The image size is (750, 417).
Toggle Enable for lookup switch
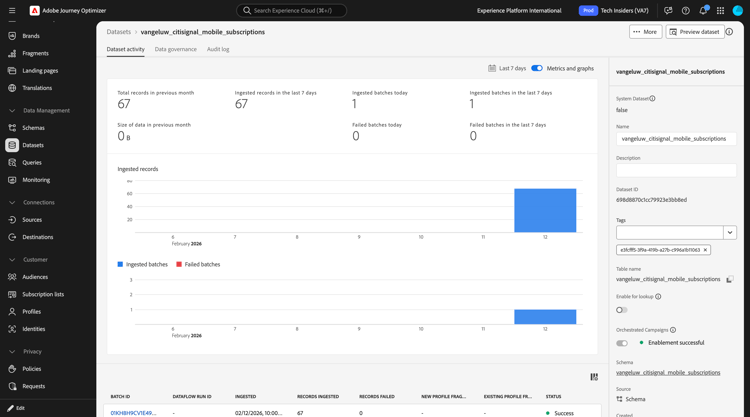pos(622,310)
